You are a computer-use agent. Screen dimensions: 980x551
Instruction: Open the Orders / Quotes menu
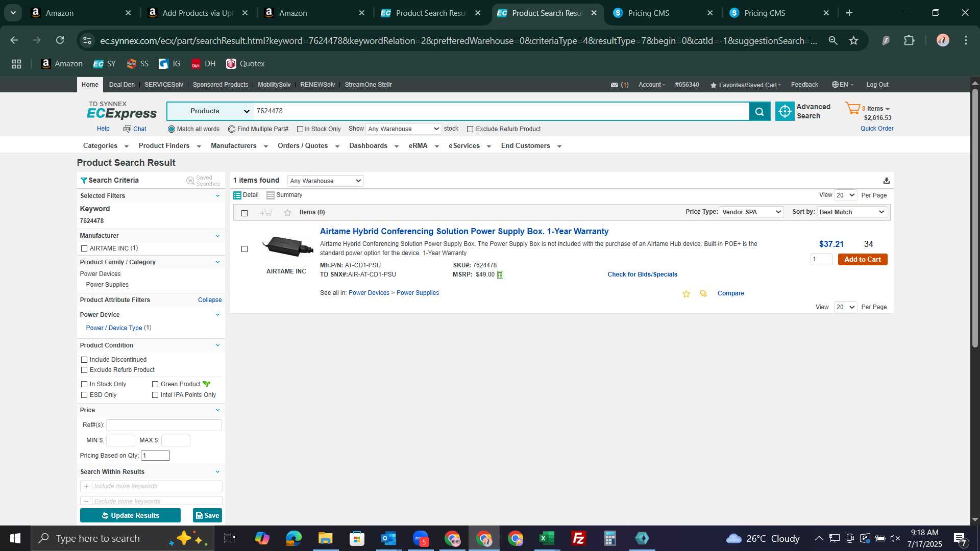pos(308,146)
